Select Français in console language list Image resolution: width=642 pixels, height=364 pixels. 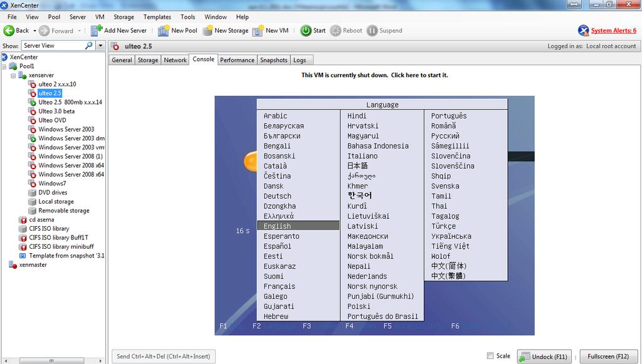coord(279,286)
